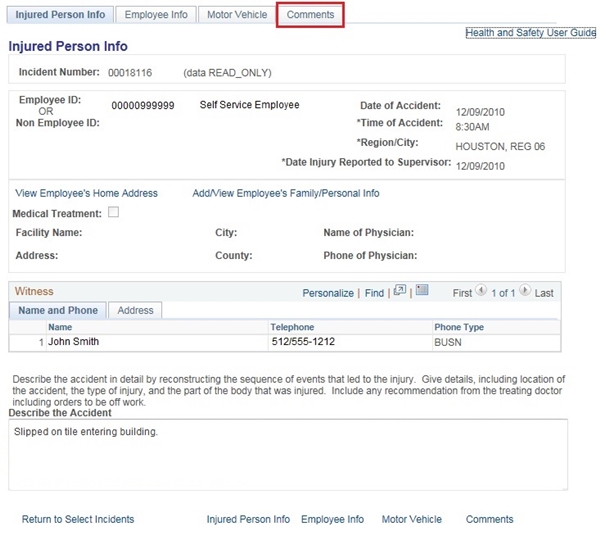Switch to the Comments tab at top
The image size is (600, 535).
pos(310,15)
